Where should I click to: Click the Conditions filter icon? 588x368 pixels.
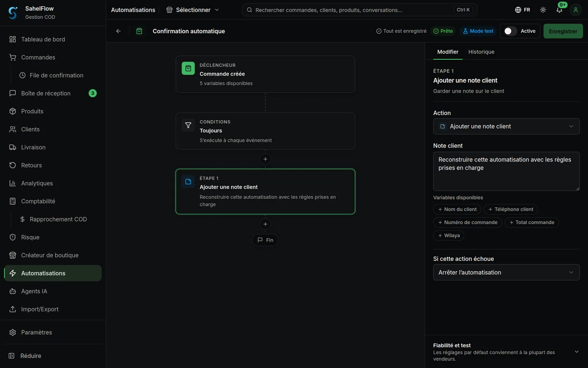tap(188, 126)
